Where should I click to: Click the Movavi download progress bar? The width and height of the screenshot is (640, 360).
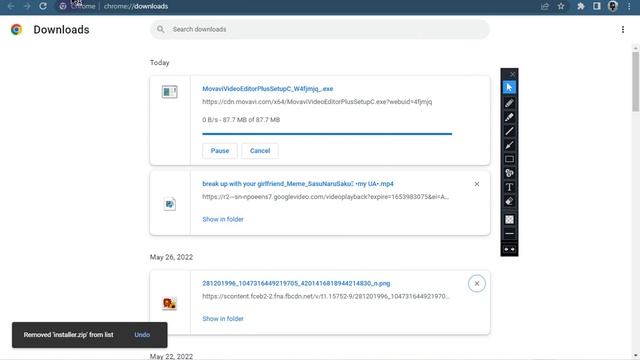point(327,133)
